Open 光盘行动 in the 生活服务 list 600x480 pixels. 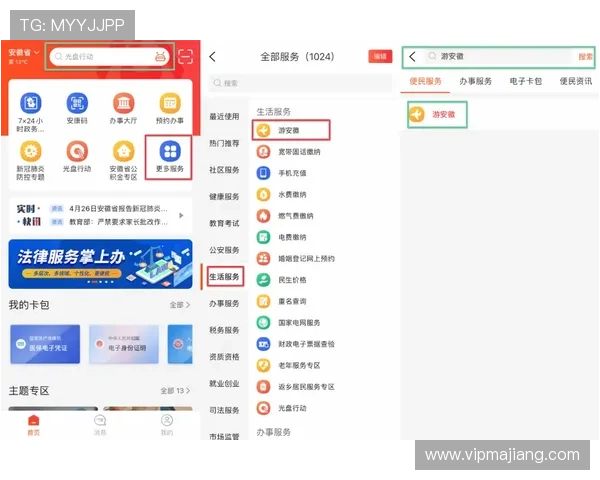pyautogui.click(x=282, y=408)
